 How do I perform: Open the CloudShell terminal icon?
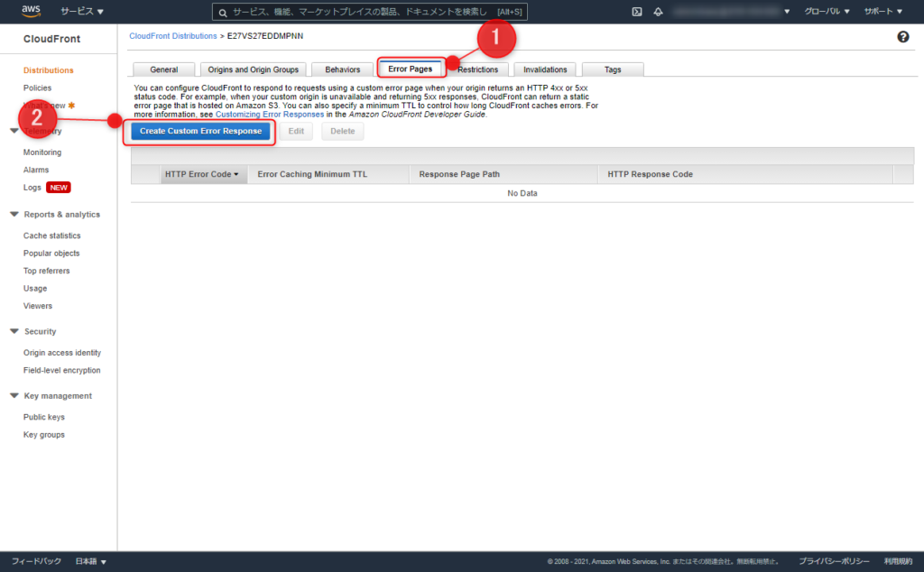coord(636,12)
